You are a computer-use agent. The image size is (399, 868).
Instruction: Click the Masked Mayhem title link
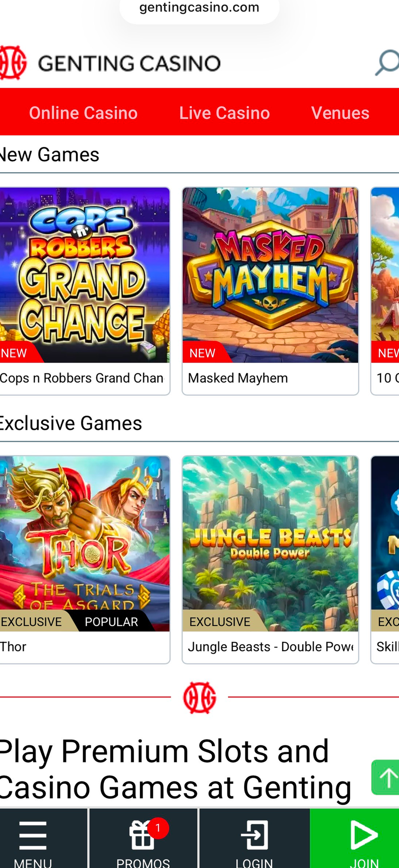[238, 378]
